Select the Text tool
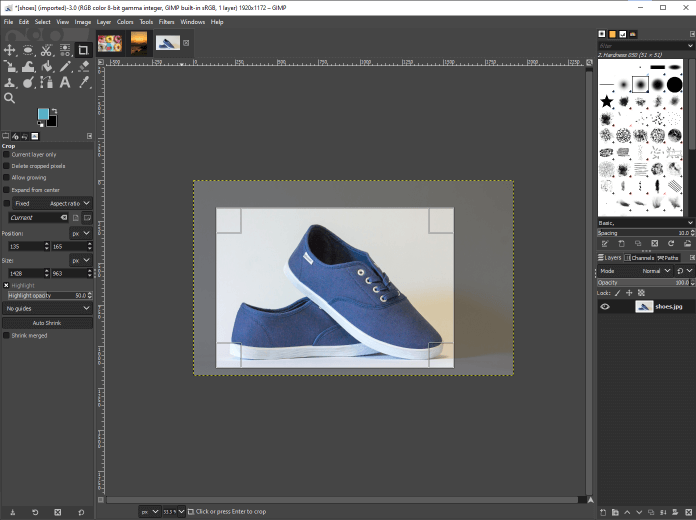Screen dimensions: 696x520 pos(65,83)
